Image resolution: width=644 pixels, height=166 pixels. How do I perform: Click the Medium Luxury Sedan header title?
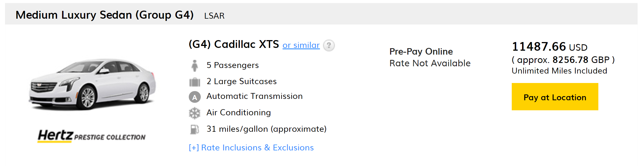104,15
